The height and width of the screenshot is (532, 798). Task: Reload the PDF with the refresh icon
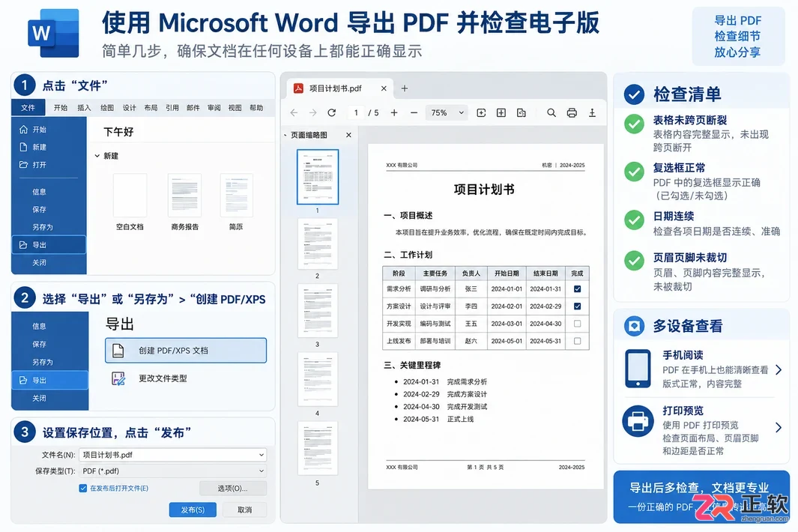(332, 112)
